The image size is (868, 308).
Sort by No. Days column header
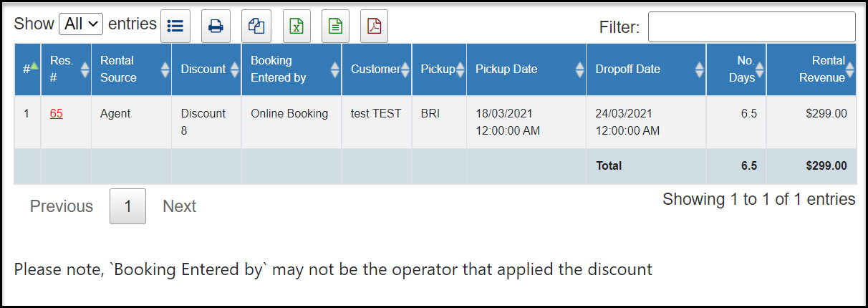coord(736,69)
